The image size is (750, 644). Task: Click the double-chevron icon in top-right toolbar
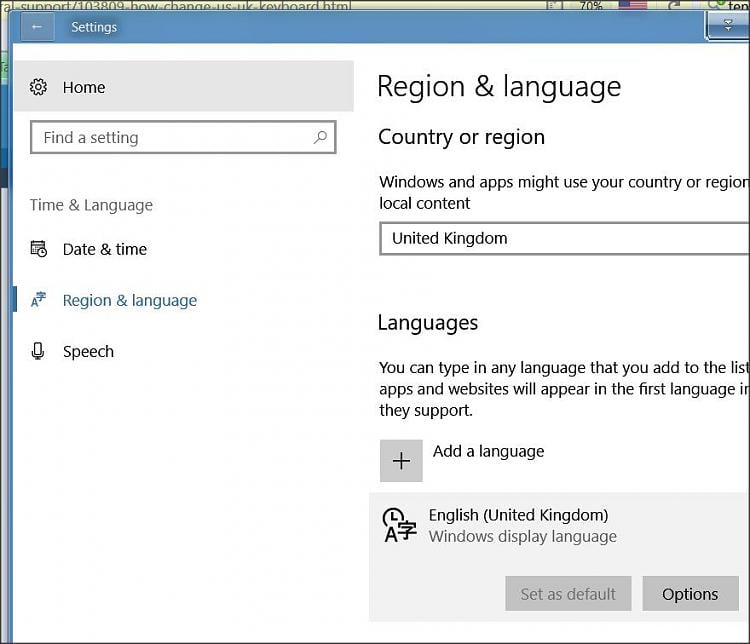[x=728, y=25]
